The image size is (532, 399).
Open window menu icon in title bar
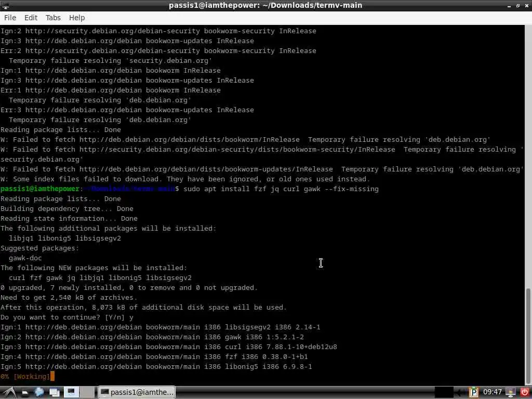pos(5,5)
